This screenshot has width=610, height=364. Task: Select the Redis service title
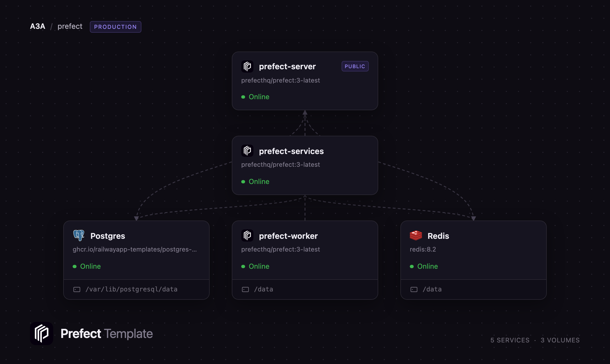[438, 236]
